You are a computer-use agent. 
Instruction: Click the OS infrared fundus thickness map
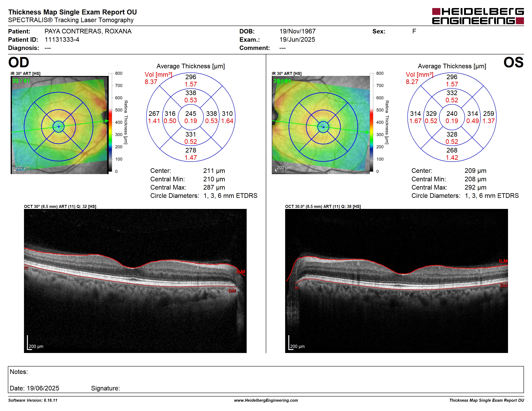[321, 125]
